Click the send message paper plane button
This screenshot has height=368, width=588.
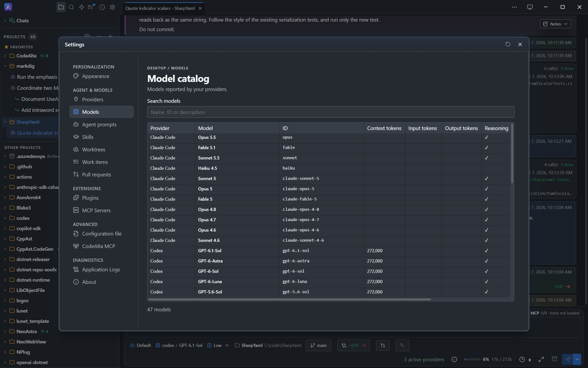pyautogui.click(x=567, y=359)
